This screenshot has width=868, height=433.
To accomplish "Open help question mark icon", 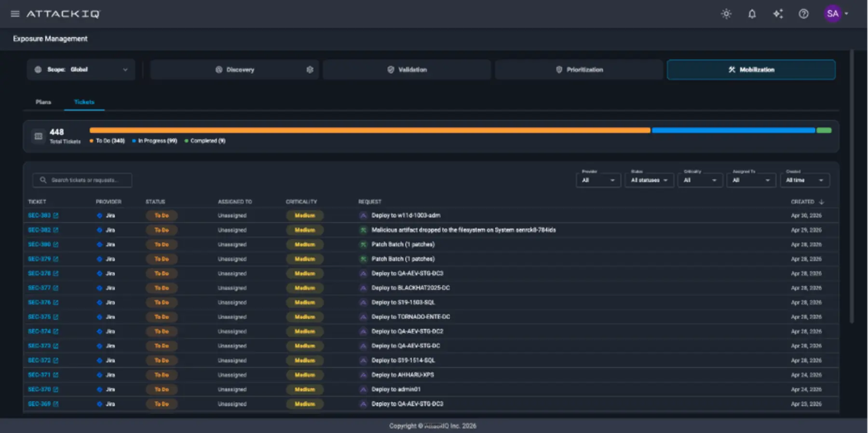I will point(803,14).
